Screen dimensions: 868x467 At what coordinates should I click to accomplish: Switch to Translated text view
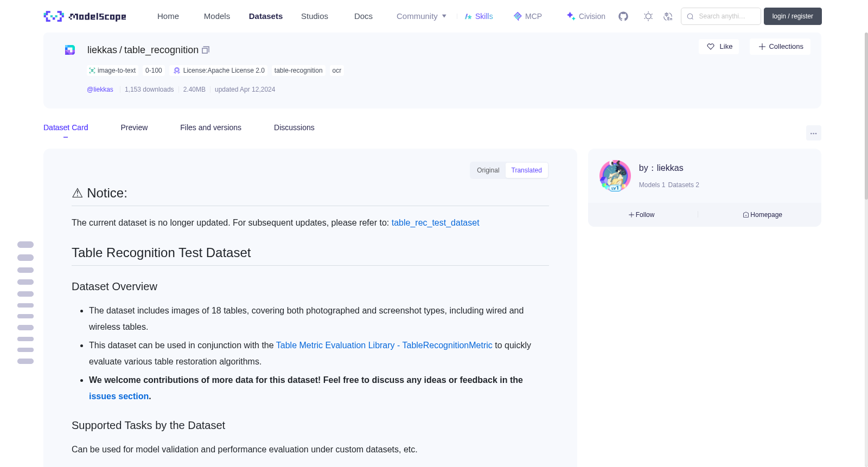tap(526, 170)
